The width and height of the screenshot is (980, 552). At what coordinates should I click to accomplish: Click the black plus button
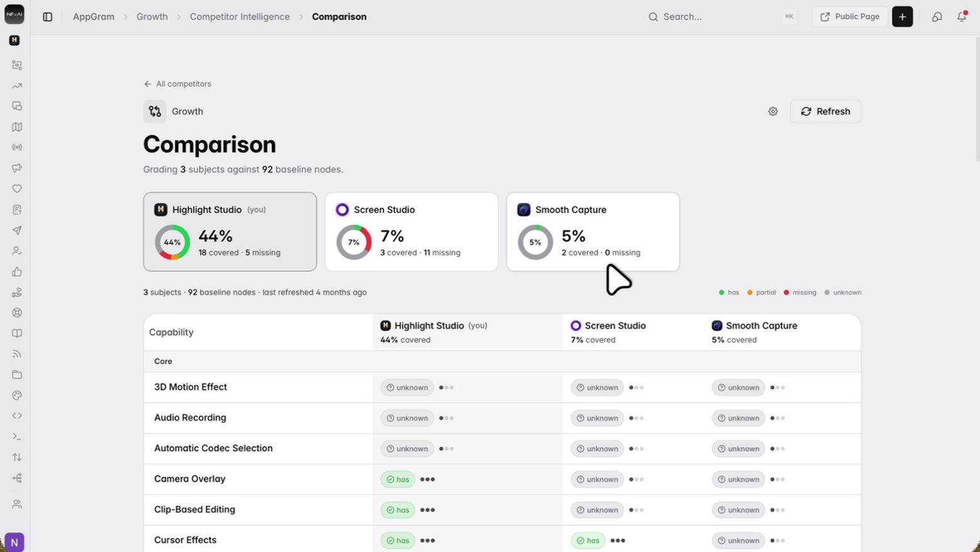click(x=902, y=17)
